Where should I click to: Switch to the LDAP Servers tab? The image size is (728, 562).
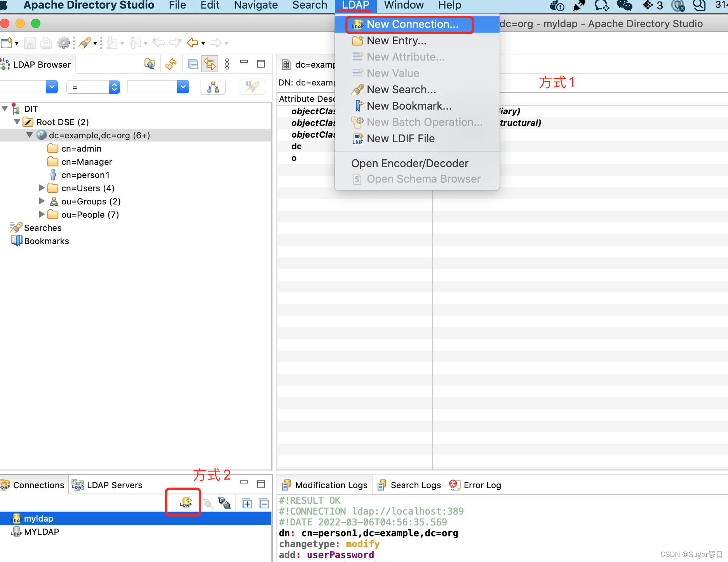pyautogui.click(x=107, y=485)
